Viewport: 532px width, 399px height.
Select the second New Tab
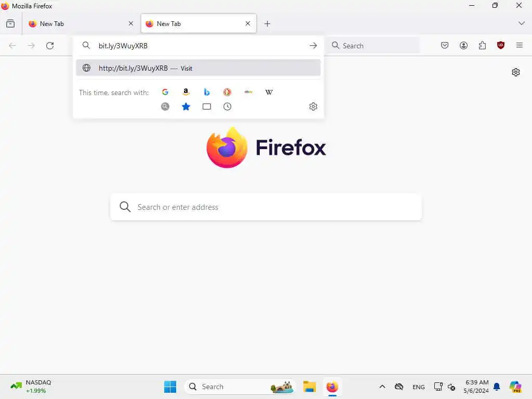click(198, 24)
